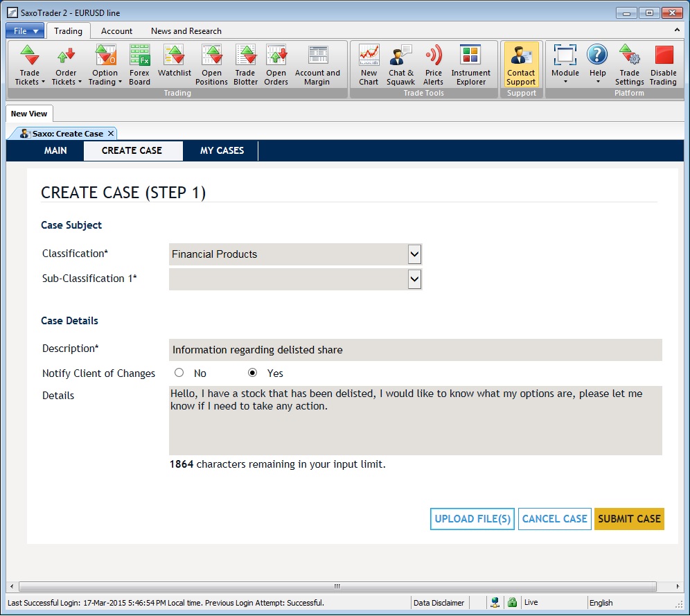The image size is (690, 616).
Task: View Open Positions
Action: point(211,65)
